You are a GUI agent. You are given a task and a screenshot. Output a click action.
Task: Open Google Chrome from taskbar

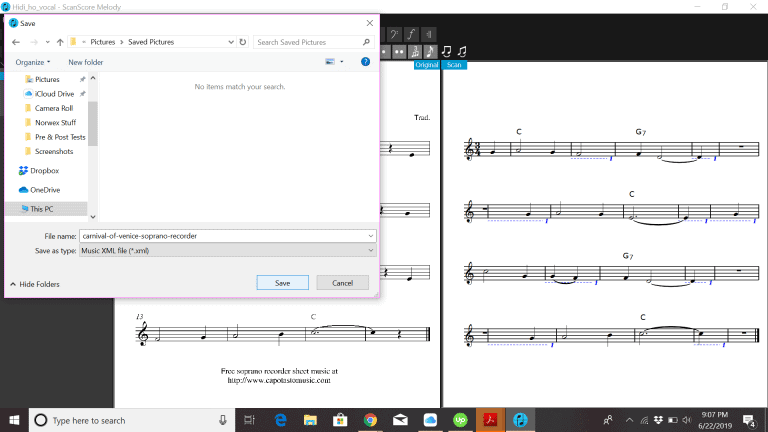[x=370, y=420]
